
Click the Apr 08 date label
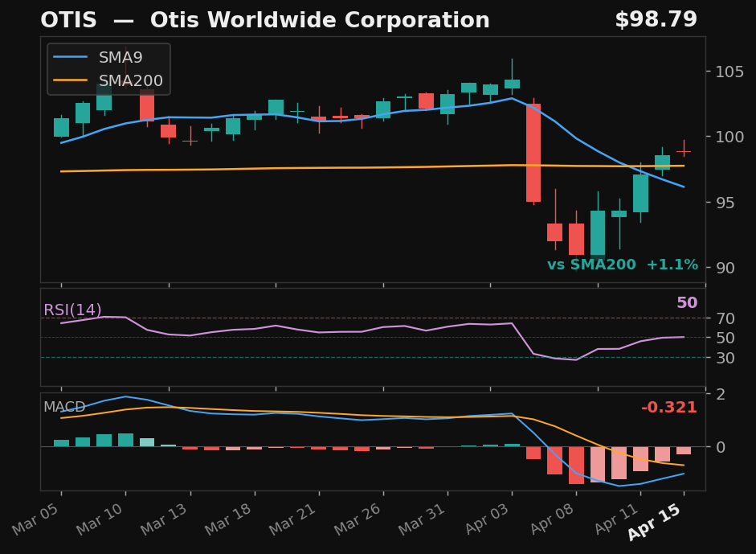(x=553, y=519)
